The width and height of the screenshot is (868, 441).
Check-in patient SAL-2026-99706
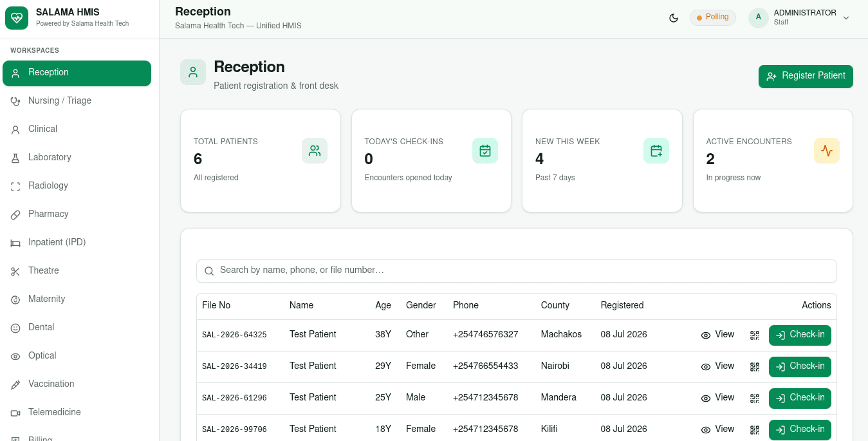coord(800,430)
